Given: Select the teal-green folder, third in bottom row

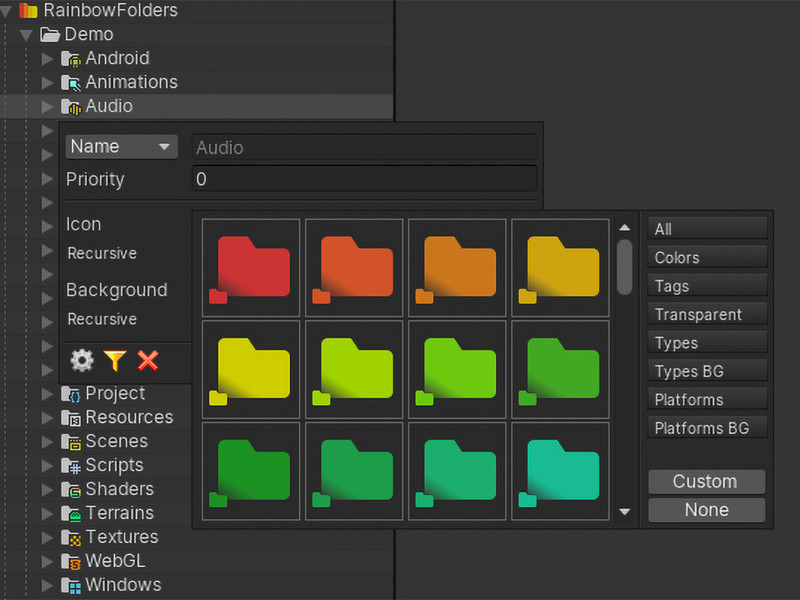Looking at the screenshot, I should point(457,471).
